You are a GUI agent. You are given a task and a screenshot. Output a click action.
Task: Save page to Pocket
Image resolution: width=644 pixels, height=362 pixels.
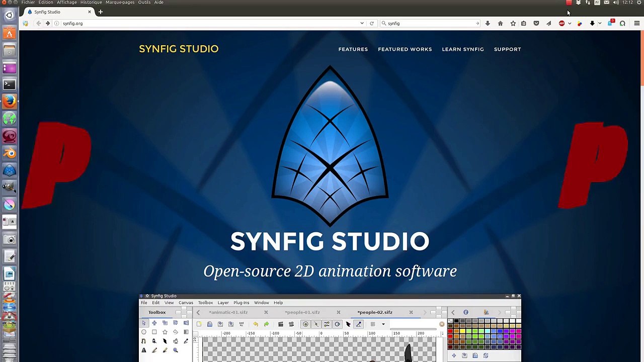click(536, 23)
